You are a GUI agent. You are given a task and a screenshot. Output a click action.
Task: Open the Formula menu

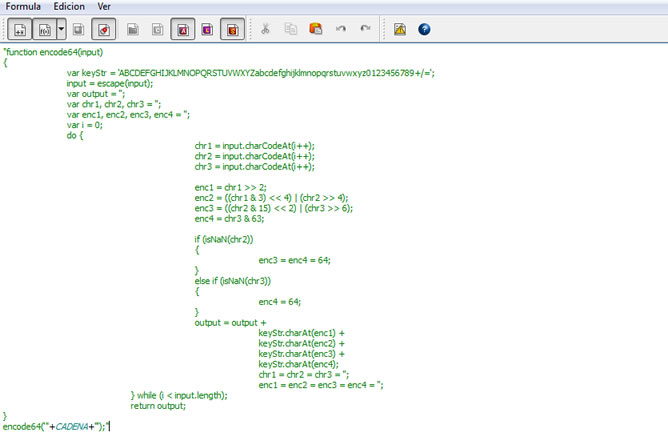(x=23, y=6)
